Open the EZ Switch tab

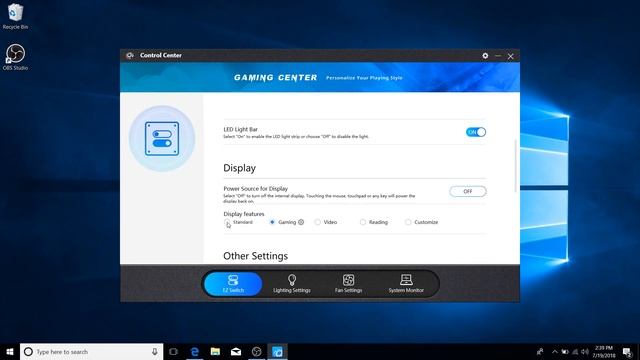[x=233, y=284]
